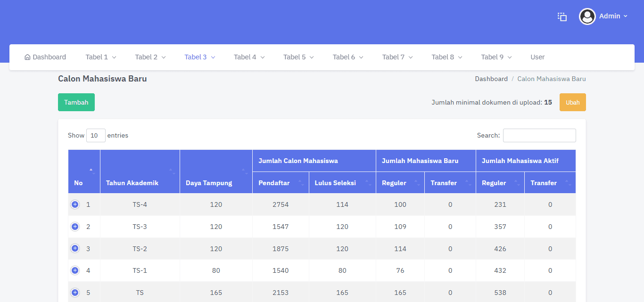
Task: Open the Tabel 9 menu
Action: [496, 57]
